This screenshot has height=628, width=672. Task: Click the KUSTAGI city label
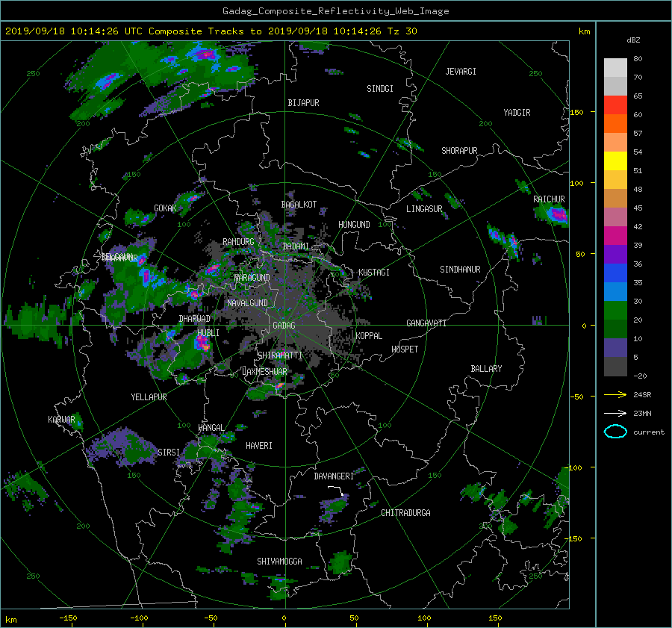pyautogui.click(x=374, y=273)
